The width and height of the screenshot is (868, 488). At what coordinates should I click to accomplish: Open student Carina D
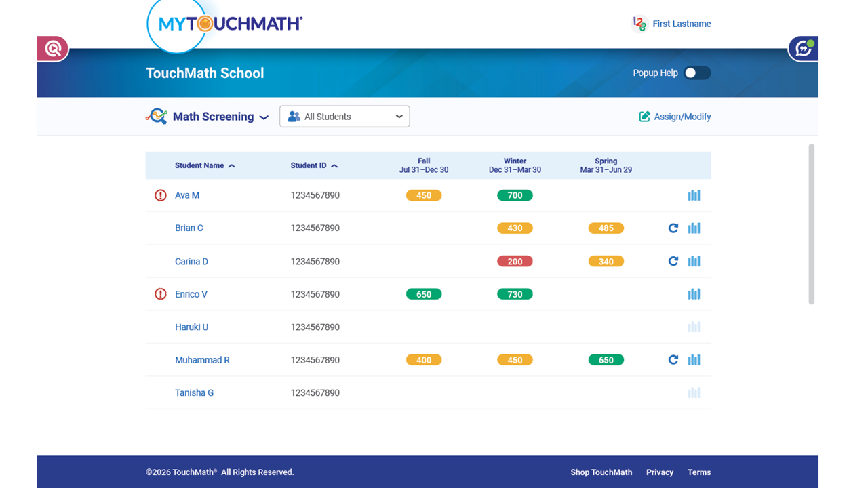[x=192, y=261]
